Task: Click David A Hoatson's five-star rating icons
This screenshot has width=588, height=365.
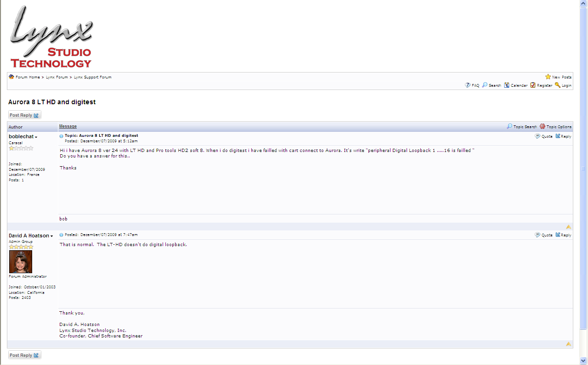Action: (21, 247)
